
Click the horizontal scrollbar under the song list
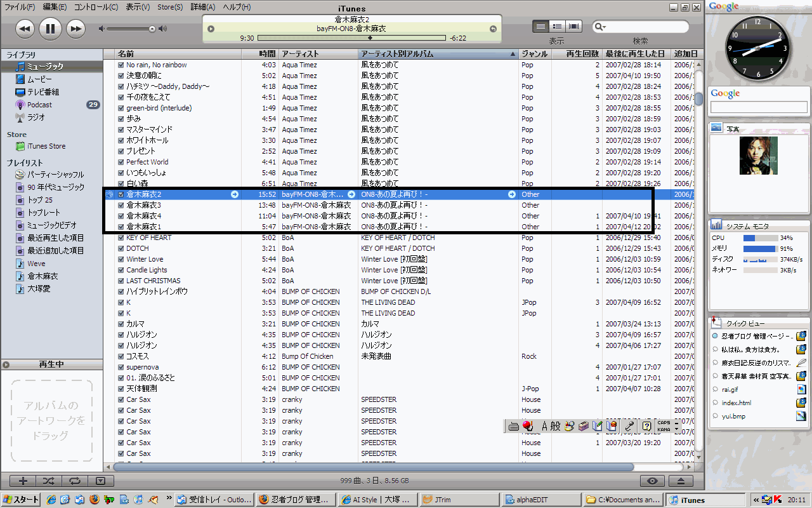tap(374, 467)
